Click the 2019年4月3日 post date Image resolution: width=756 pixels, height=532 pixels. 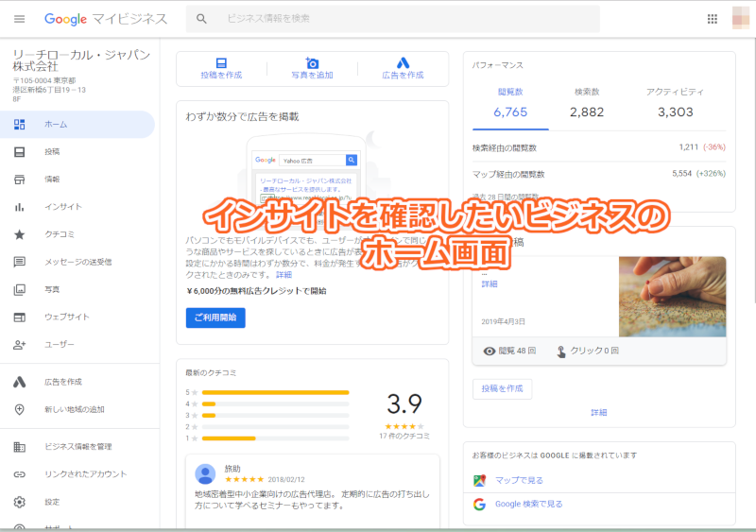click(503, 321)
